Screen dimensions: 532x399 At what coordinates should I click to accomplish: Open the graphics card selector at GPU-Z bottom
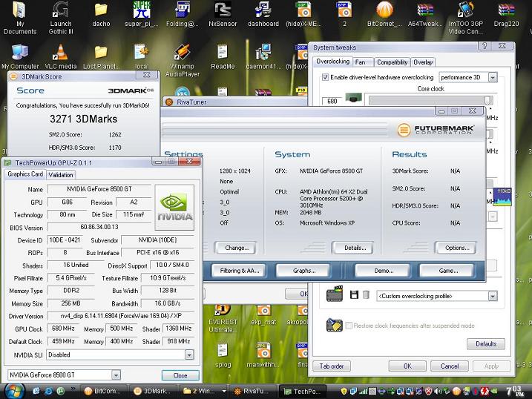pos(116,375)
